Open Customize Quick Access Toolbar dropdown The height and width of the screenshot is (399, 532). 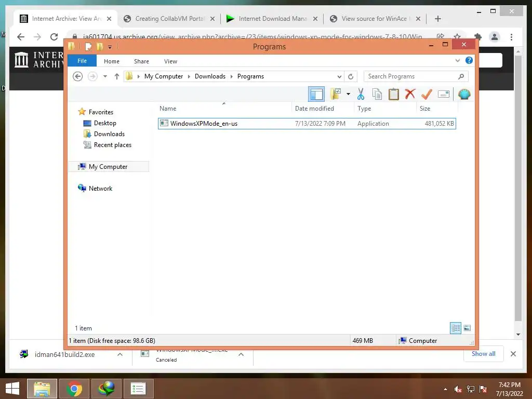pyautogui.click(x=110, y=47)
